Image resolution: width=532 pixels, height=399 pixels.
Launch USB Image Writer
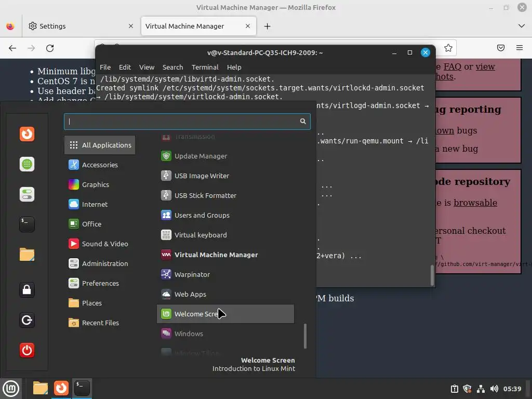pyautogui.click(x=225, y=176)
